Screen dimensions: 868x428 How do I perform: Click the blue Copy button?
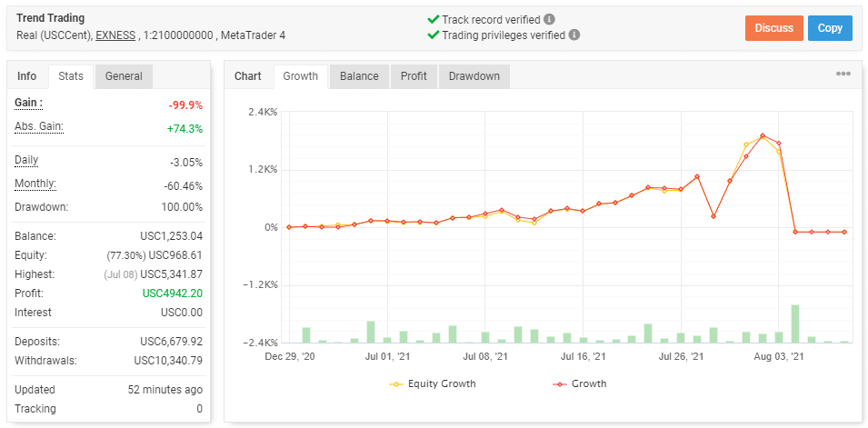click(830, 28)
